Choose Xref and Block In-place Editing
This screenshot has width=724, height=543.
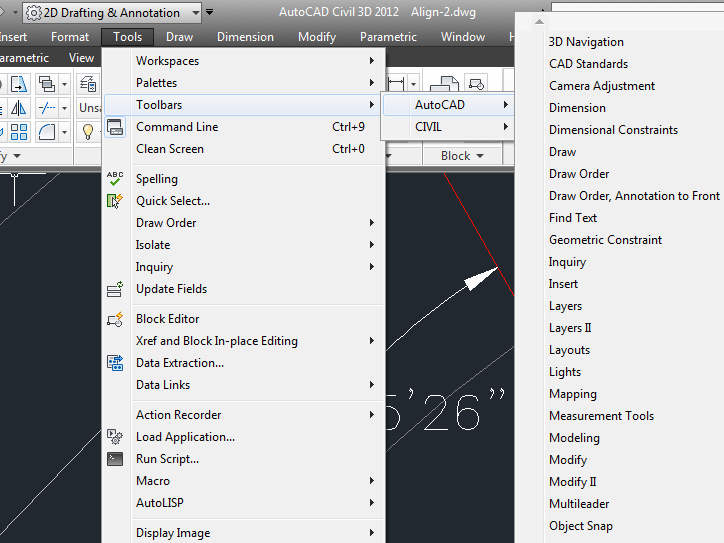(x=245, y=341)
